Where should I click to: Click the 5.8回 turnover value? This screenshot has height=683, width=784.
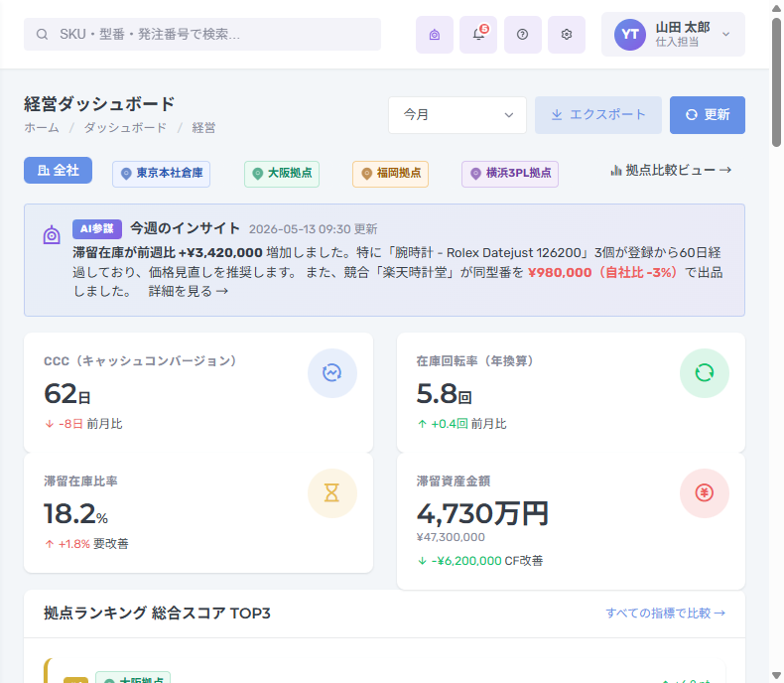(444, 394)
